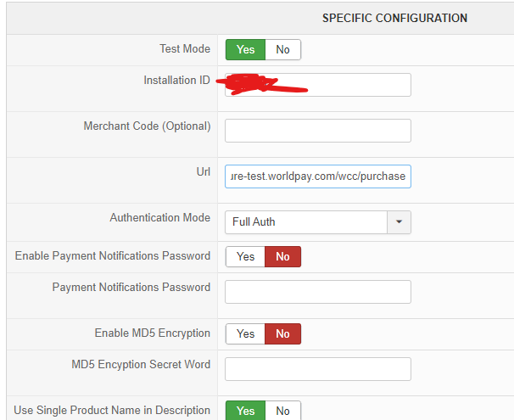Click the Specific Configuration heading
This screenshot has height=420, width=514.
[x=394, y=18]
